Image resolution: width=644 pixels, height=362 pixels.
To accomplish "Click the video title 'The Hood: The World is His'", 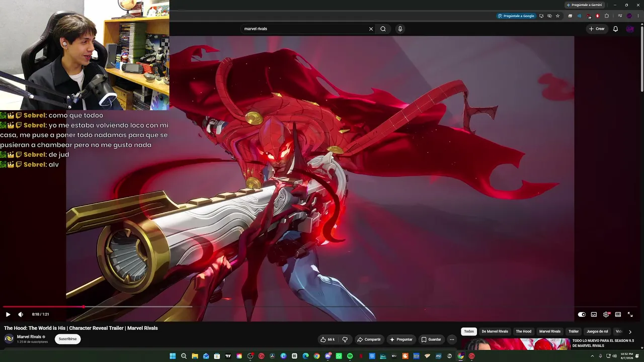I will coord(81,328).
